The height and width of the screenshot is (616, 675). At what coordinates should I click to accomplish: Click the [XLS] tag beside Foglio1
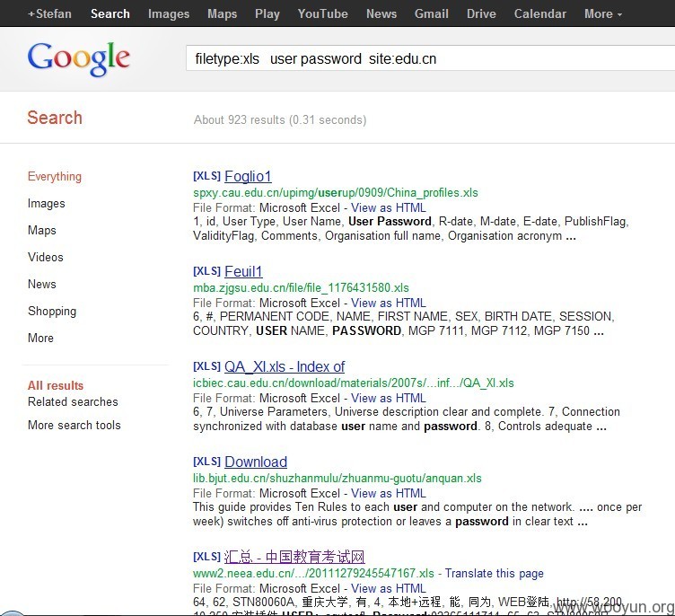[x=206, y=176]
